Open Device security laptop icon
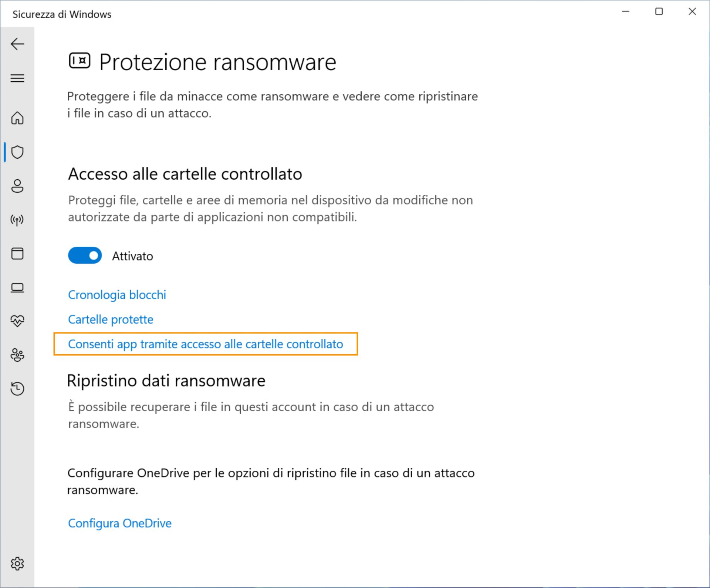 (17, 287)
